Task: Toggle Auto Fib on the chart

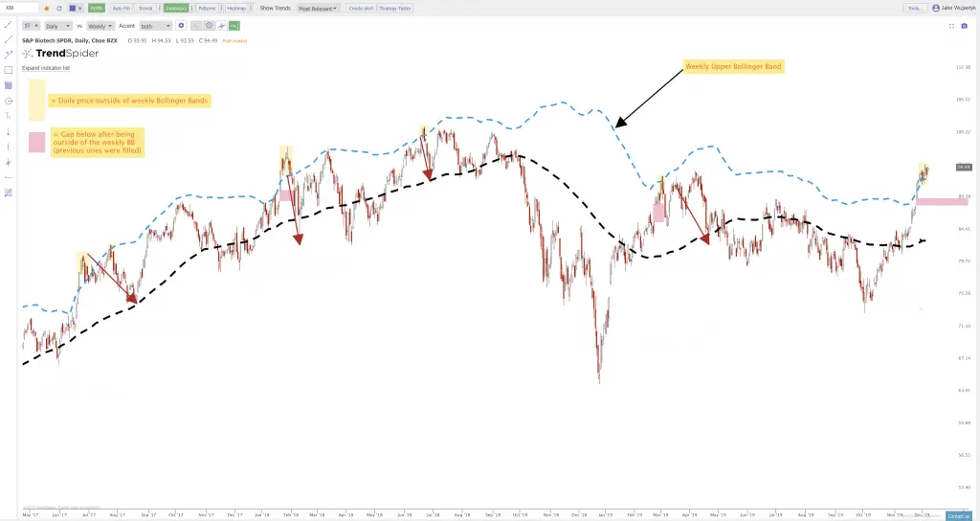Action: [122, 8]
